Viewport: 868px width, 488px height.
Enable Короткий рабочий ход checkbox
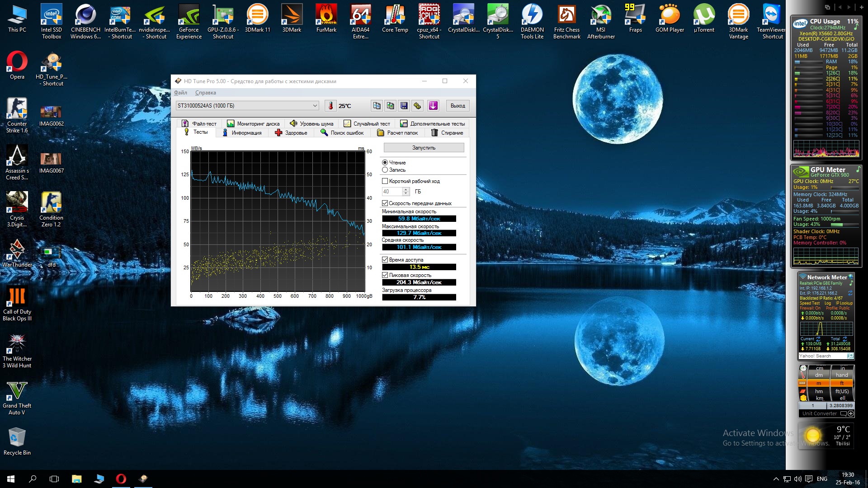pyautogui.click(x=385, y=181)
